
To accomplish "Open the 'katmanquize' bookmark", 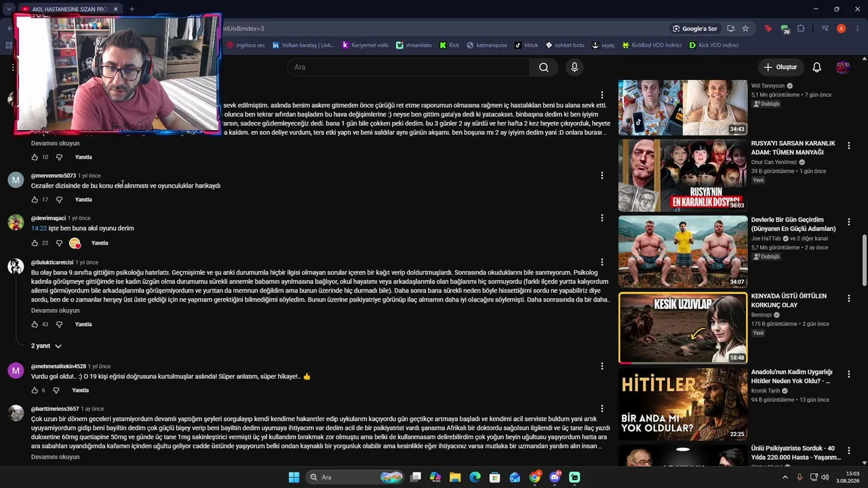I will (487, 45).
